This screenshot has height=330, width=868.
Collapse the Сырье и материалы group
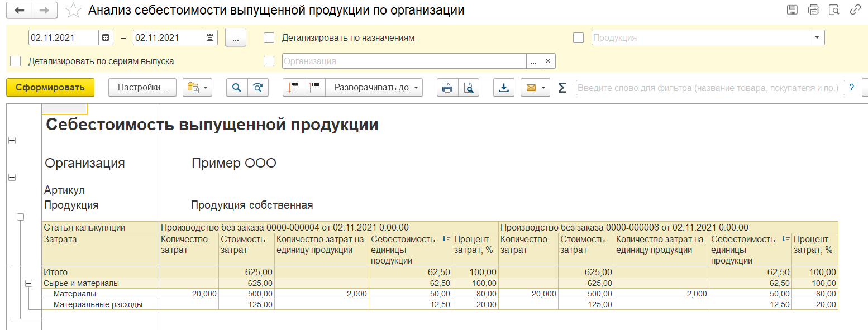click(x=28, y=283)
